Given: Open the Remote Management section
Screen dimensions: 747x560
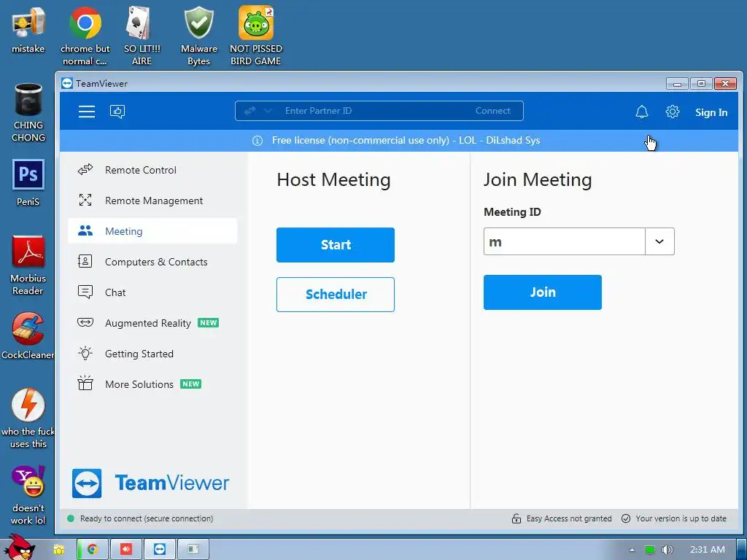Looking at the screenshot, I should click(x=152, y=201).
